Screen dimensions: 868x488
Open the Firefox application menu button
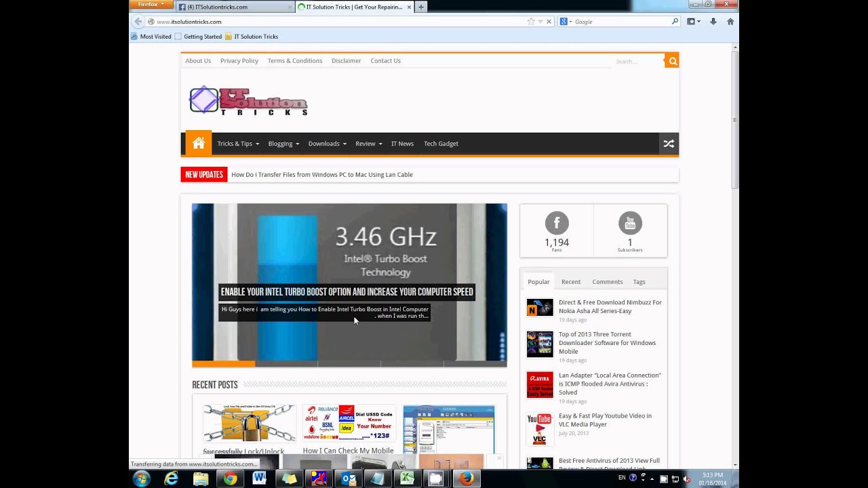click(x=151, y=4)
